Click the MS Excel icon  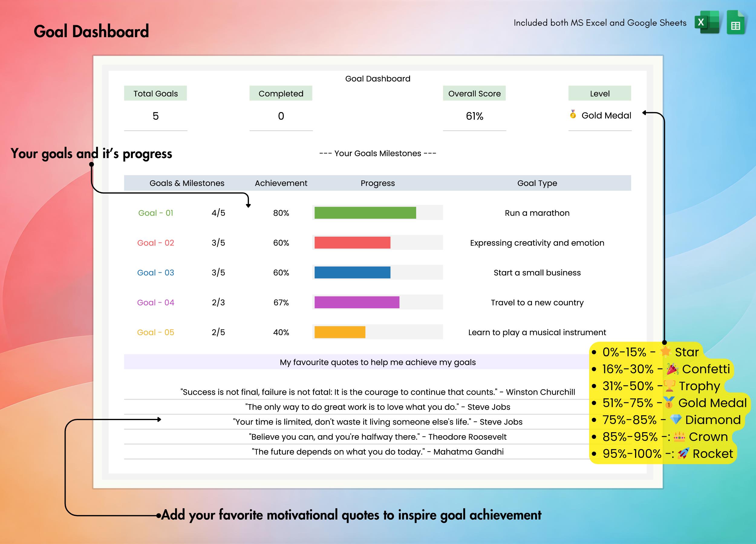[707, 22]
